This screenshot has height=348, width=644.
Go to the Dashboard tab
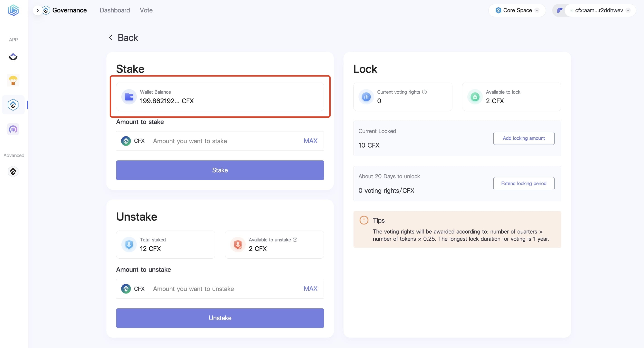point(115,10)
